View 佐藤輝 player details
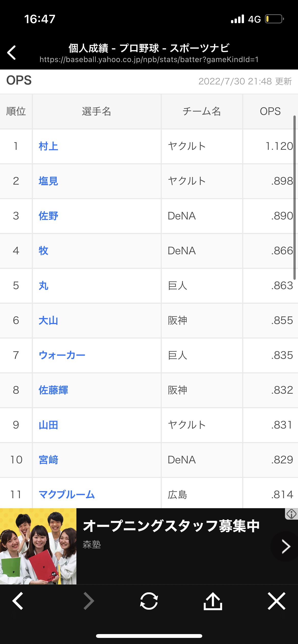Screen dimensions: 298x644 [x=53, y=390]
